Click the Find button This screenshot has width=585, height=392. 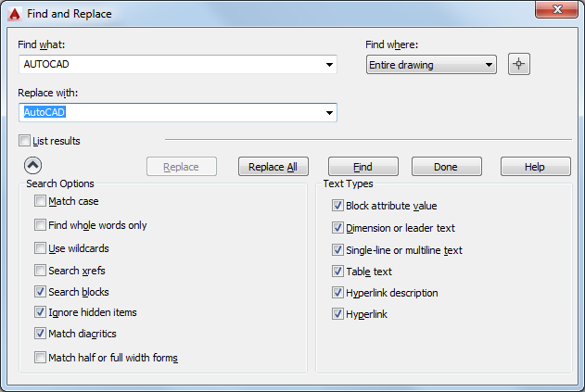(363, 167)
